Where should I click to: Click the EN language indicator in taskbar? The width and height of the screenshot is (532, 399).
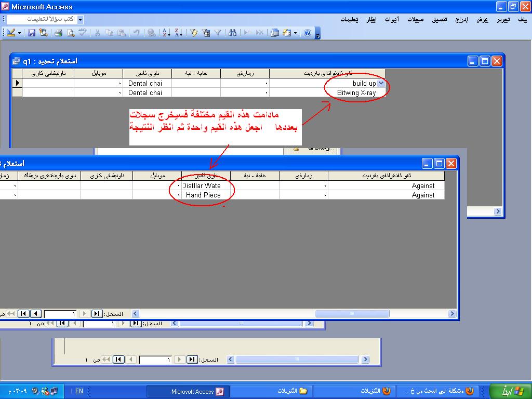[x=79, y=391]
